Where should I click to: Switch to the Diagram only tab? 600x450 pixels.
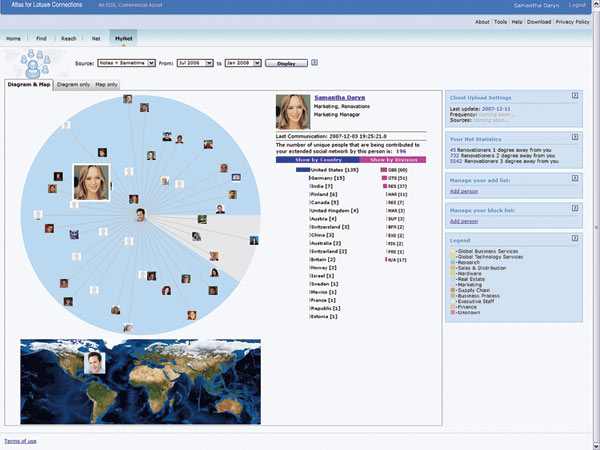tap(73, 85)
